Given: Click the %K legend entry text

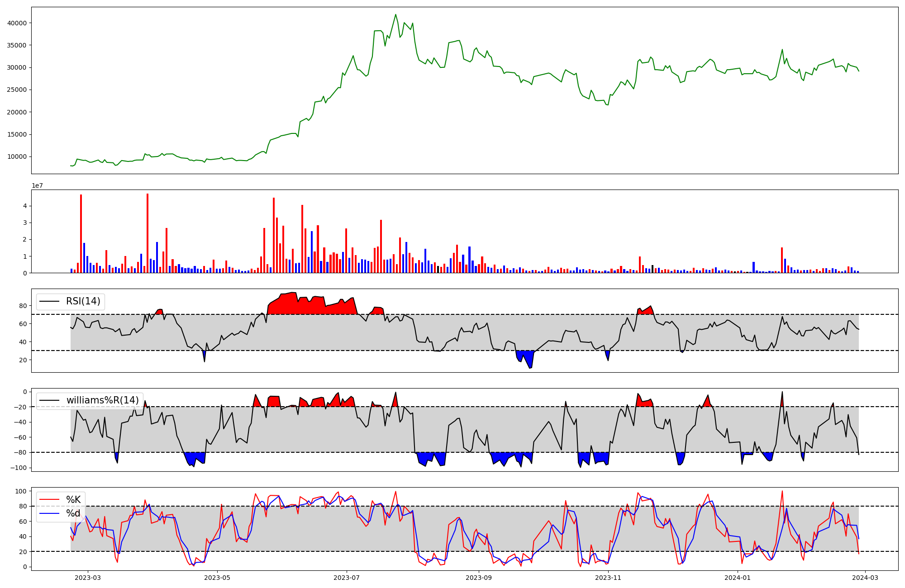Looking at the screenshot, I should (73, 500).
